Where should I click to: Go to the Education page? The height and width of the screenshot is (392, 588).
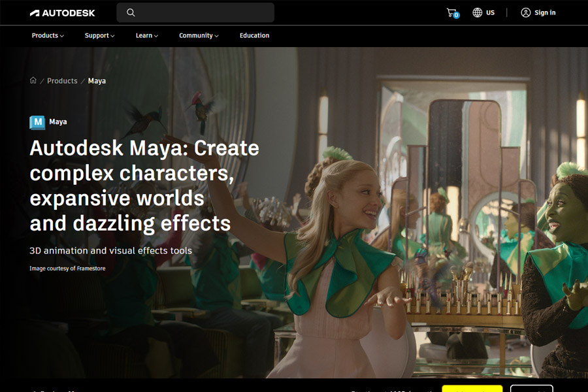click(254, 36)
